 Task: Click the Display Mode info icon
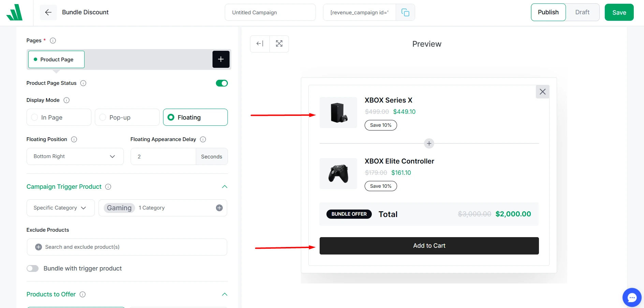[67, 100]
